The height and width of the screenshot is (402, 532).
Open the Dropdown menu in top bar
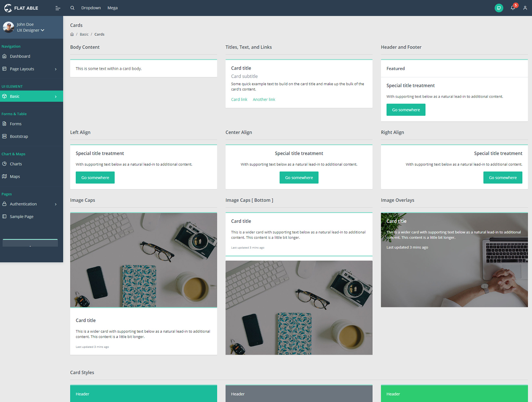click(x=91, y=8)
